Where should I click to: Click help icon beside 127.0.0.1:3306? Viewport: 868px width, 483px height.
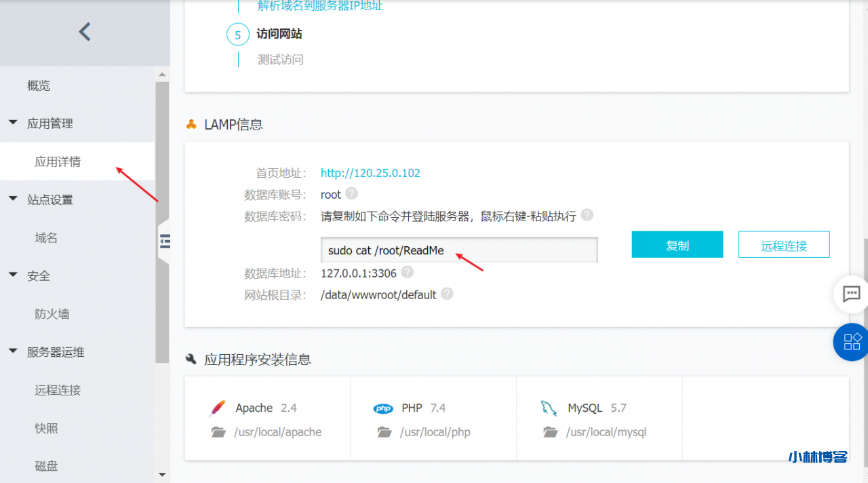[407, 272]
